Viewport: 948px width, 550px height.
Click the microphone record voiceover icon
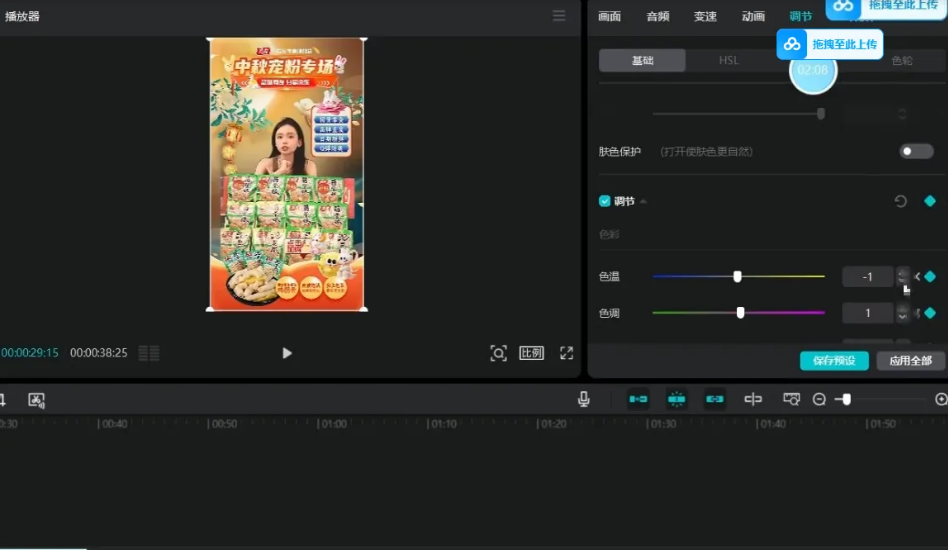tap(583, 399)
